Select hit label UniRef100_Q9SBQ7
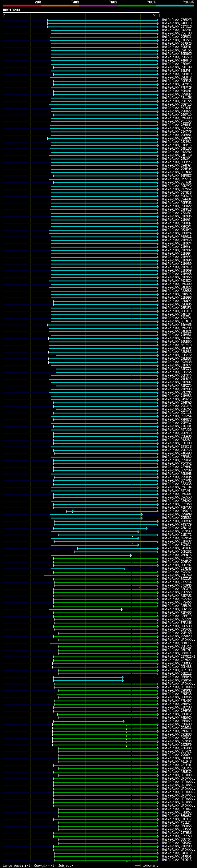Viewport: 197px width, 868px height. point(177,94)
